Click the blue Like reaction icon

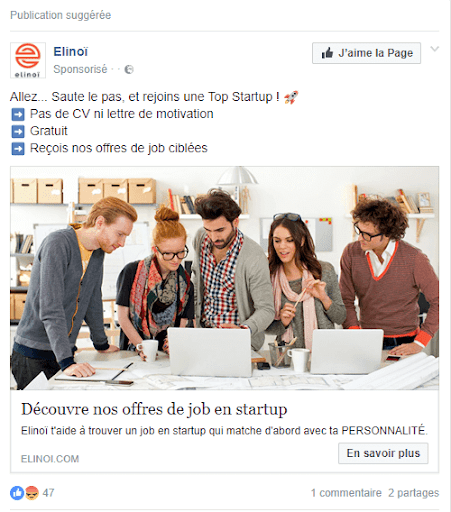coord(17,493)
